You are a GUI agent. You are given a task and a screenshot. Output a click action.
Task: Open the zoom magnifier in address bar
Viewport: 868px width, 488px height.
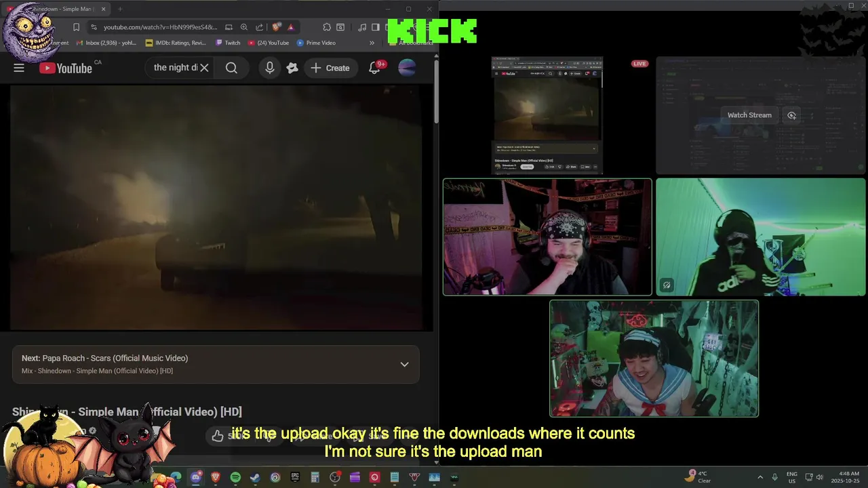(x=244, y=27)
